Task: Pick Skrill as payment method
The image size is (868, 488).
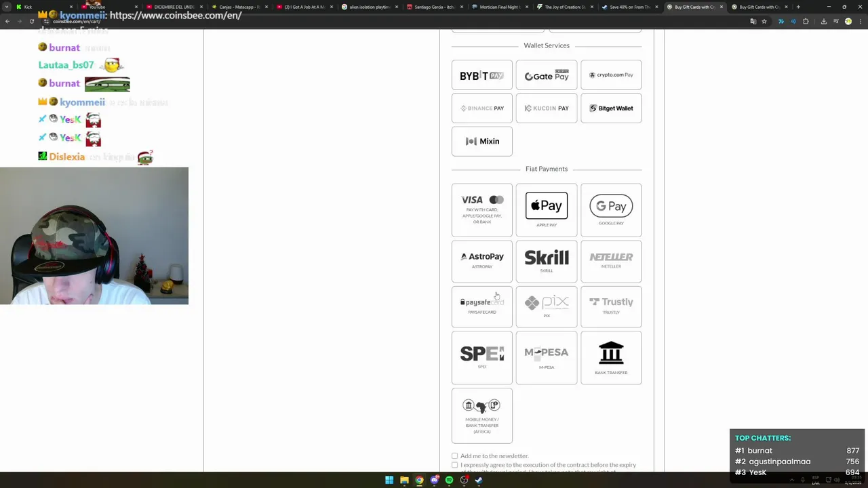Action: tap(547, 261)
